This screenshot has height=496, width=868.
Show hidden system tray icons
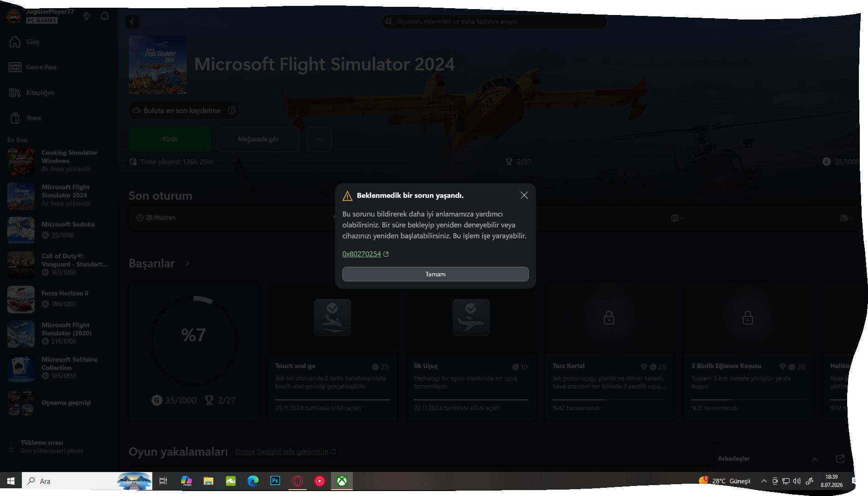pyautogui.click(x=764, y=481)
